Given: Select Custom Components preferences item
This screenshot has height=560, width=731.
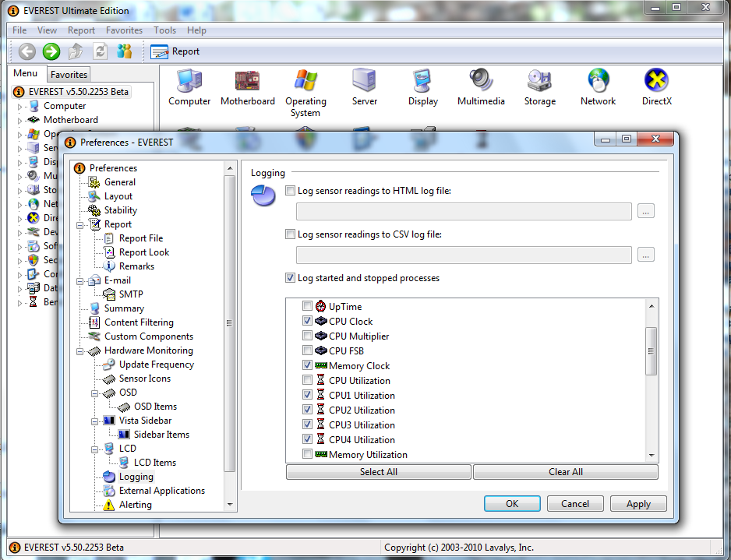Looking at the screenshot, I should [x=149, y=336].
